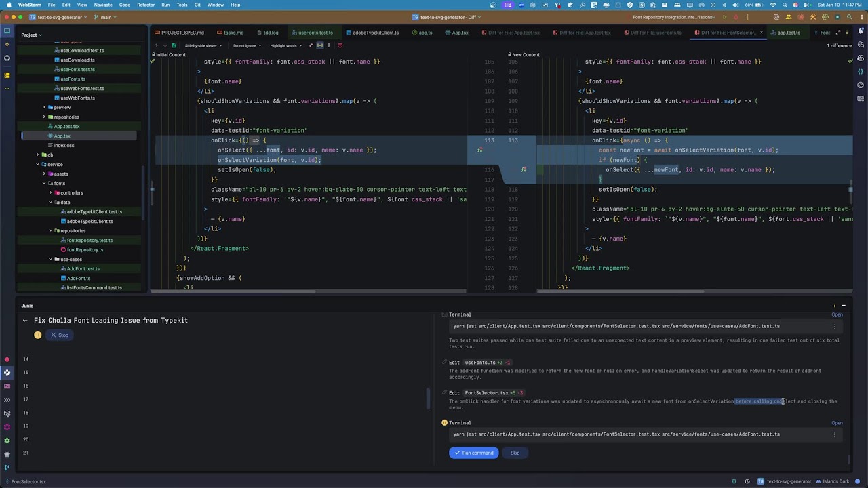Expand the db folder

click(x=38, y=155)
